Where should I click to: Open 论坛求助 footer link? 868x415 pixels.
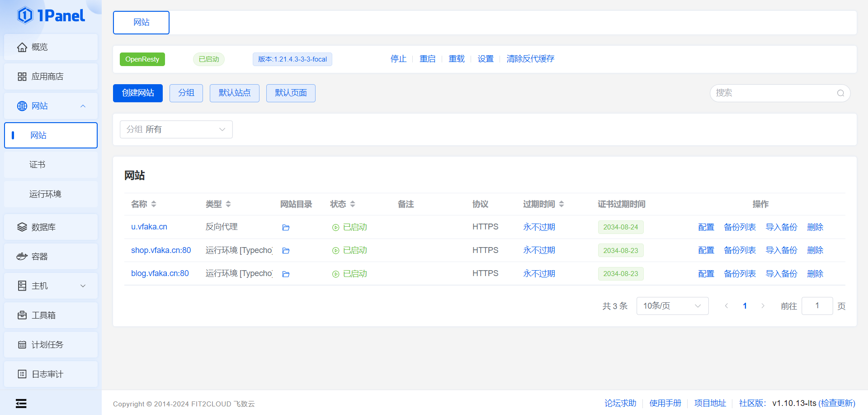pyautogui.click(x=620, y=403)
